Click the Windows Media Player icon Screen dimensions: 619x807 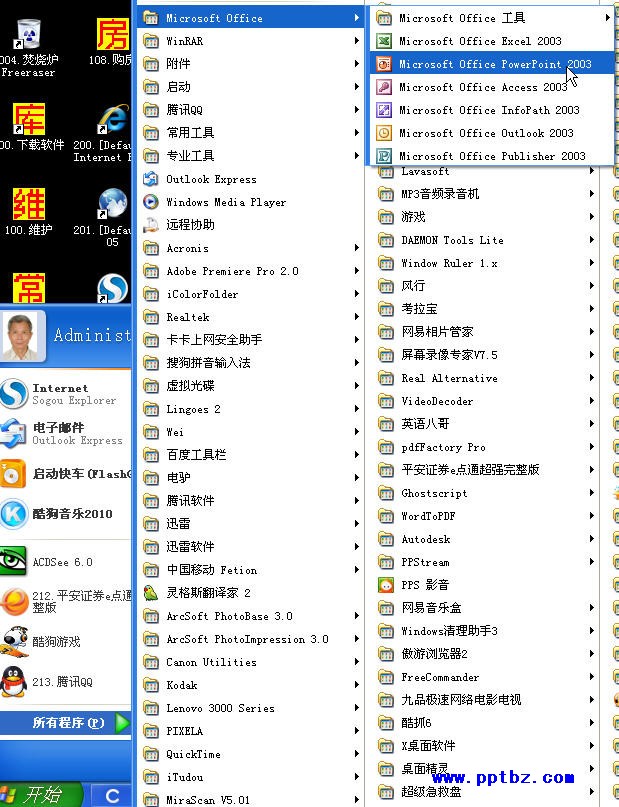[x=150, y=202]
